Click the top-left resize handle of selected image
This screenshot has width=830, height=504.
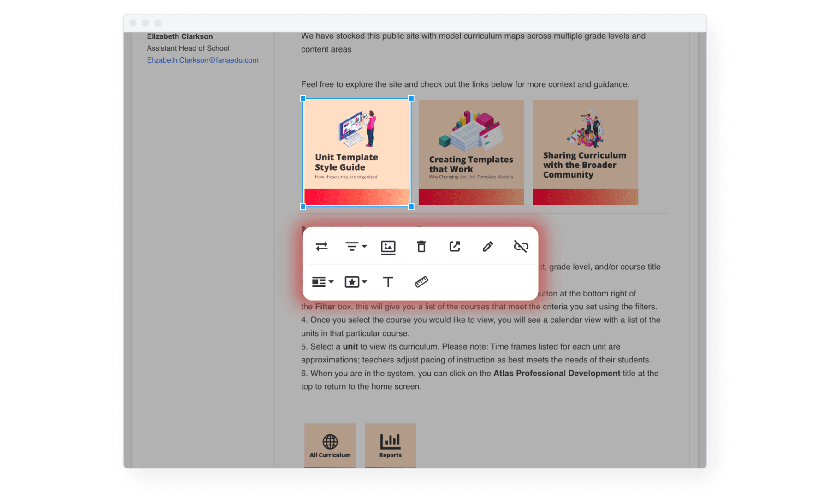pyautogui.click(x=303, y=98)
